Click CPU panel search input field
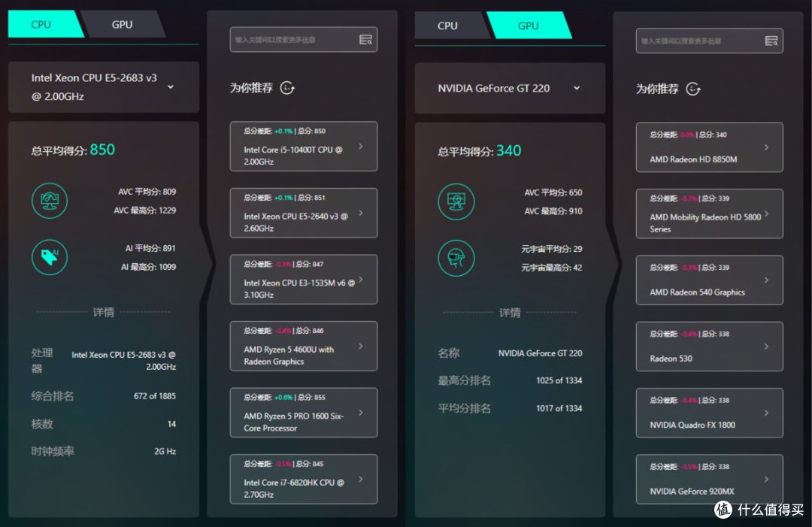This screenshot has height=527, width=812. coord(304,40)
